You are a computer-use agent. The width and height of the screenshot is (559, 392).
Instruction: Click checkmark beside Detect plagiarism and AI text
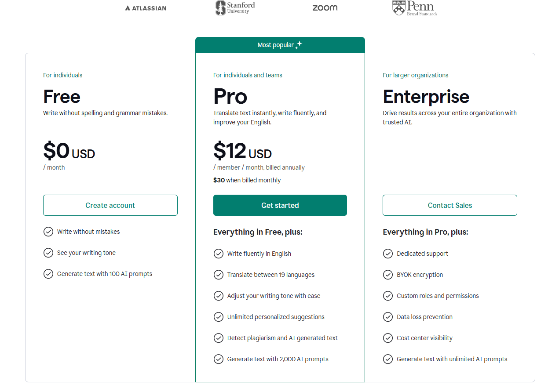[219, 338]
